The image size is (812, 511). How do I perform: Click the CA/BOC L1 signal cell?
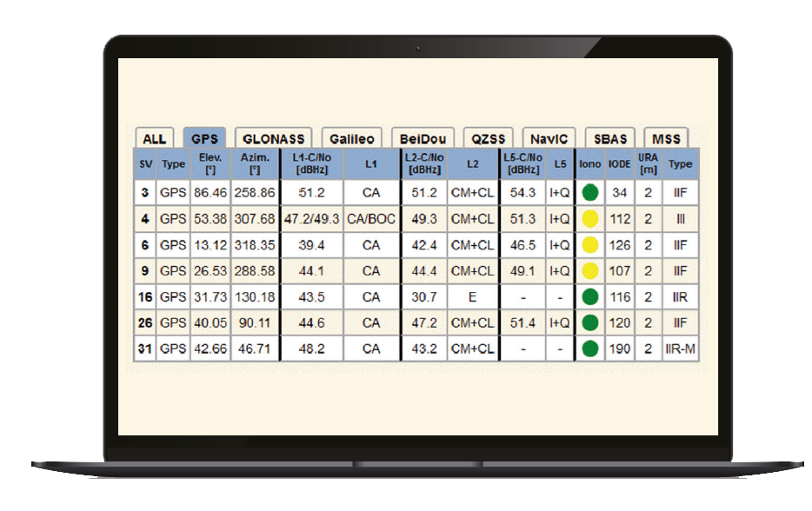(370, 219)
